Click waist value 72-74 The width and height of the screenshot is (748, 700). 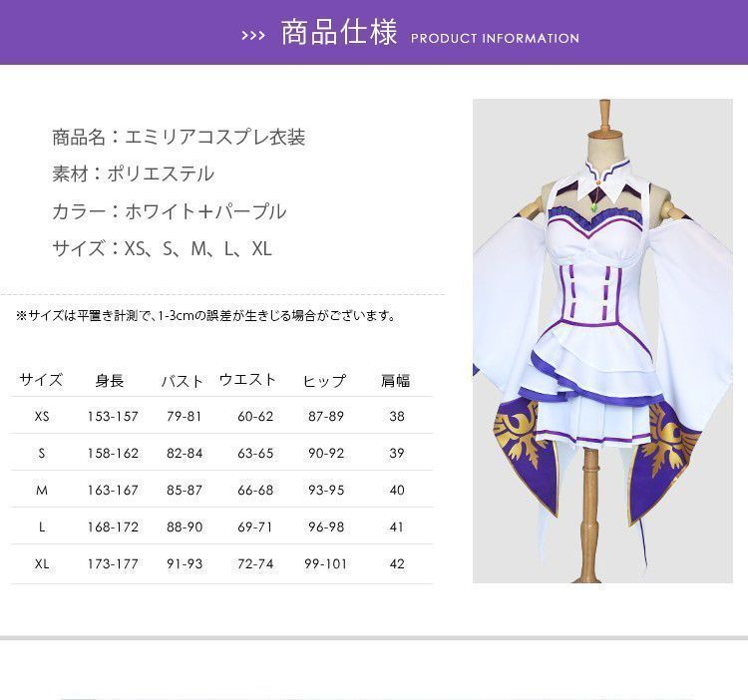[x=255, y=563]
